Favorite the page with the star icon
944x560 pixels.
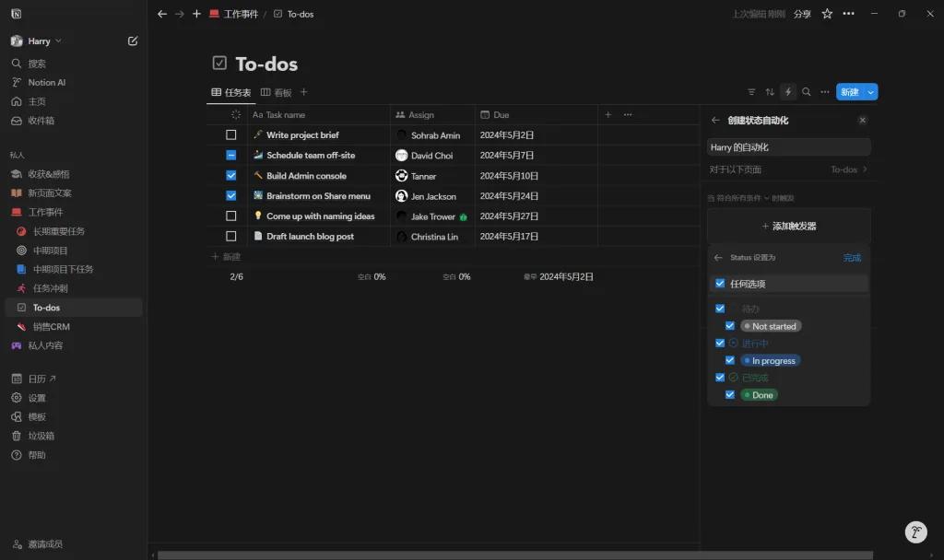[x=827, y=14]
